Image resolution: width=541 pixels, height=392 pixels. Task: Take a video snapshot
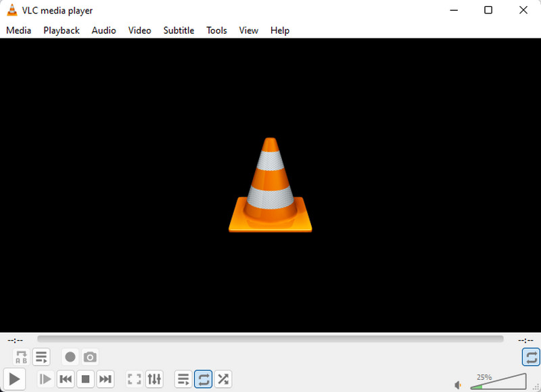(x=91, y=357)
